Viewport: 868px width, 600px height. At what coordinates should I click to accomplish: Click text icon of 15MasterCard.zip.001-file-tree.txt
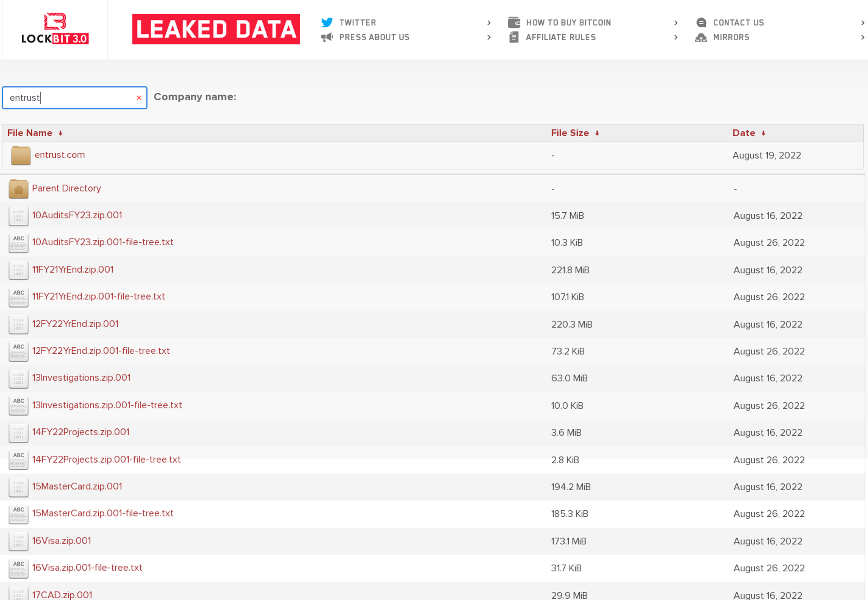tap(18, 514)
